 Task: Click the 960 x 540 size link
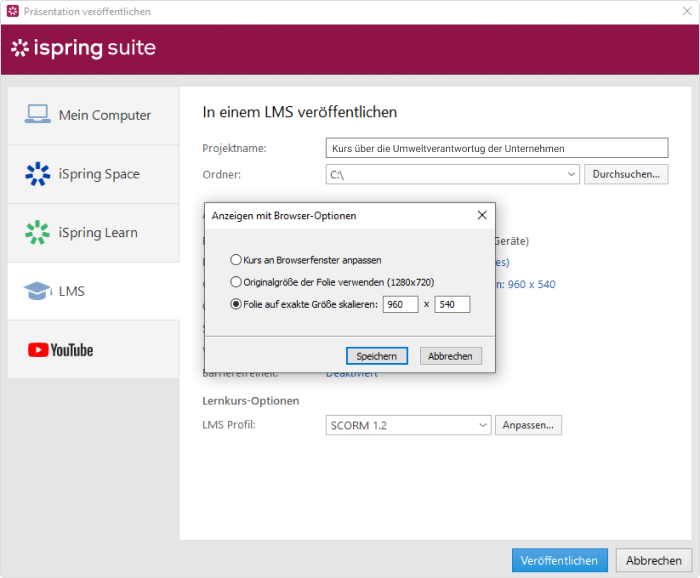pos(531,284)
